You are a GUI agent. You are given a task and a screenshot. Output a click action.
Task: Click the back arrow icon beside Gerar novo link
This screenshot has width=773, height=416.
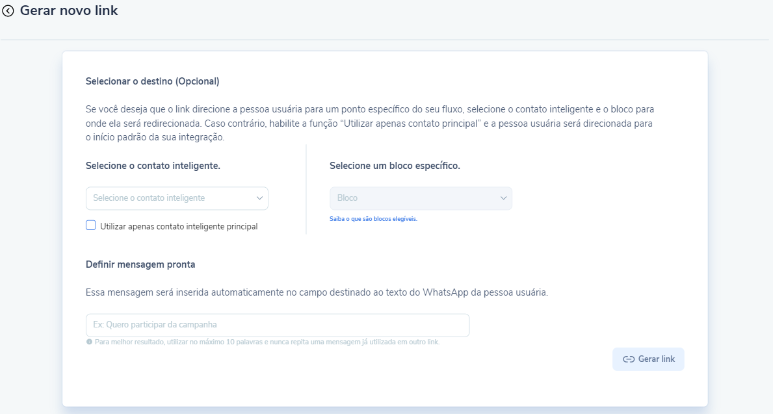pyautogui.click(x=10, y=10)
